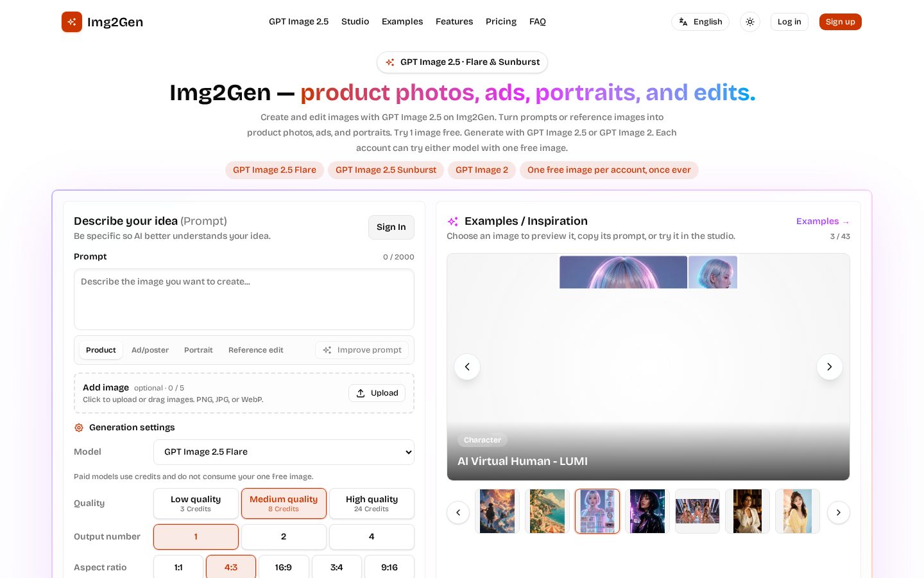Viewport: 924px width, 578px height.
Task: Select the fantasy cloudscape painting thumbnail
Action: pos(497,511)
